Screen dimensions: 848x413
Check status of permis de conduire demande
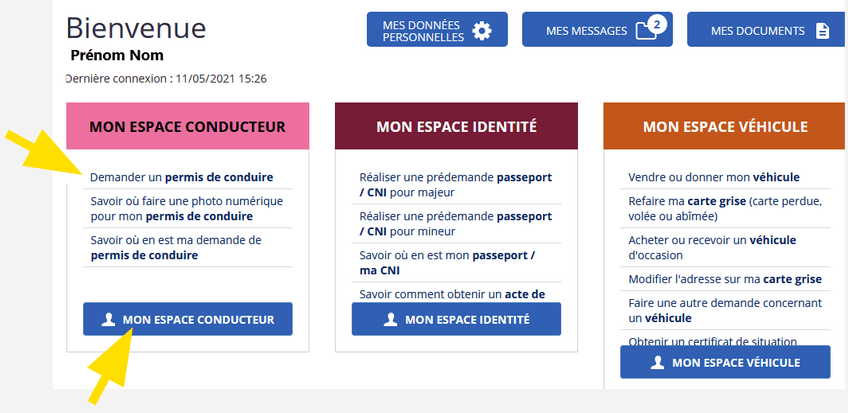click(x=176, y=247)
